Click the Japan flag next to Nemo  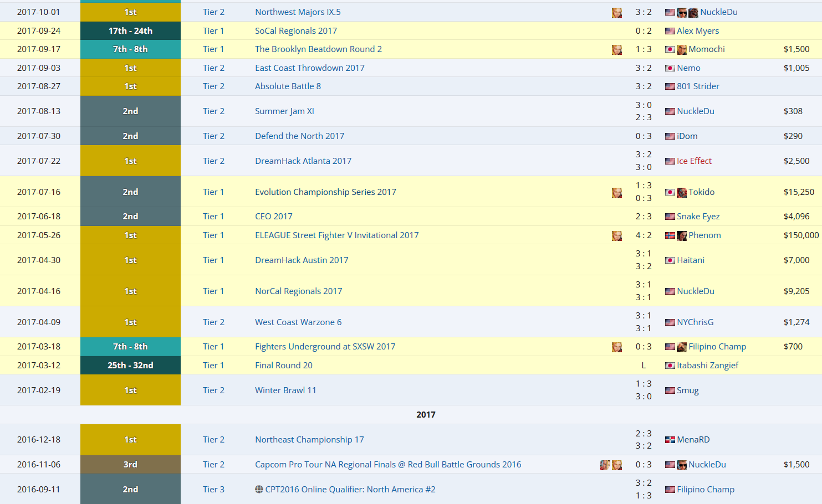pyautogui.click(x=670, y=68)
